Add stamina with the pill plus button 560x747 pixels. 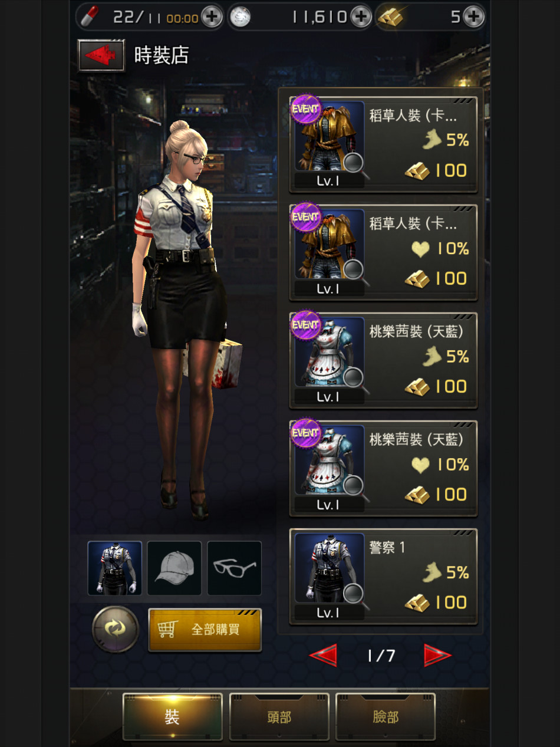[212, 17]
